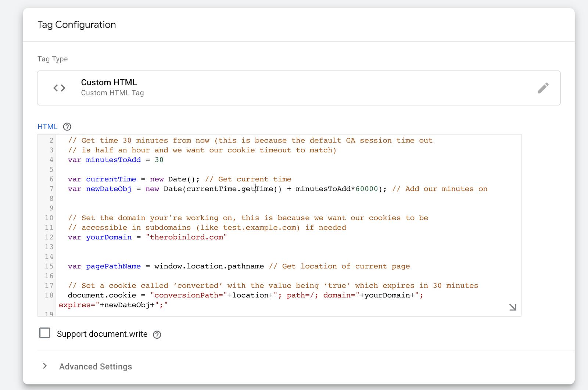Image resolution: width=588 pixels, height=390 pixels.
Task: Click the Tag Type section label
Action: point(53,59)
